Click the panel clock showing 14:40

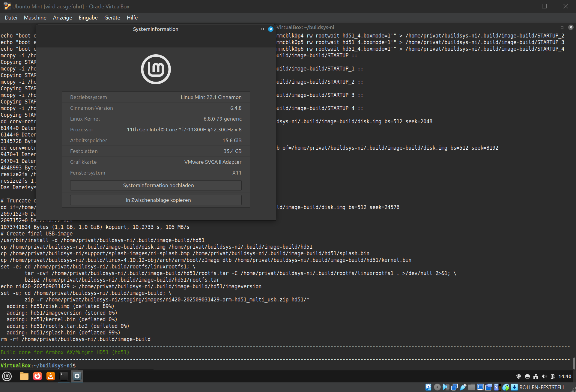(x=565, y=376)
